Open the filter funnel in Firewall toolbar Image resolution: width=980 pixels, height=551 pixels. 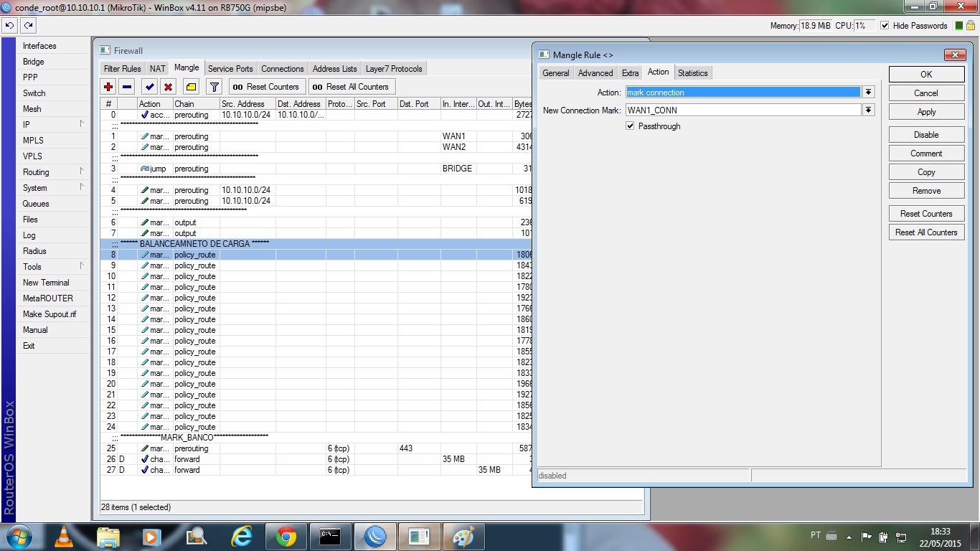pyautogui.click(x=214, y=87)
